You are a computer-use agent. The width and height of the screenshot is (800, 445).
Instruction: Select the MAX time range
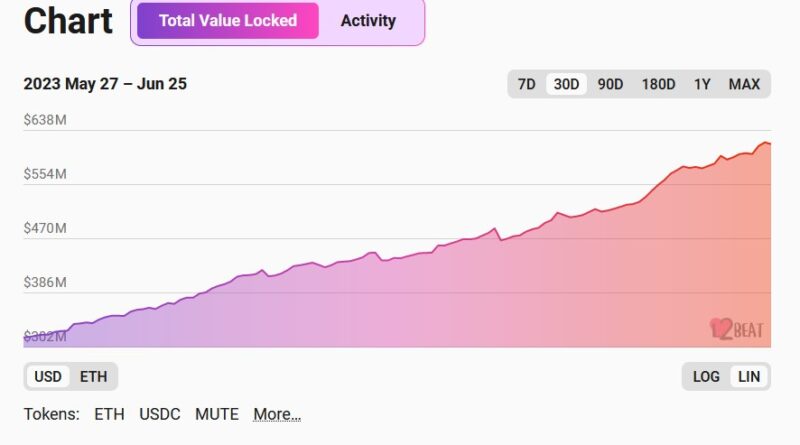744,84
